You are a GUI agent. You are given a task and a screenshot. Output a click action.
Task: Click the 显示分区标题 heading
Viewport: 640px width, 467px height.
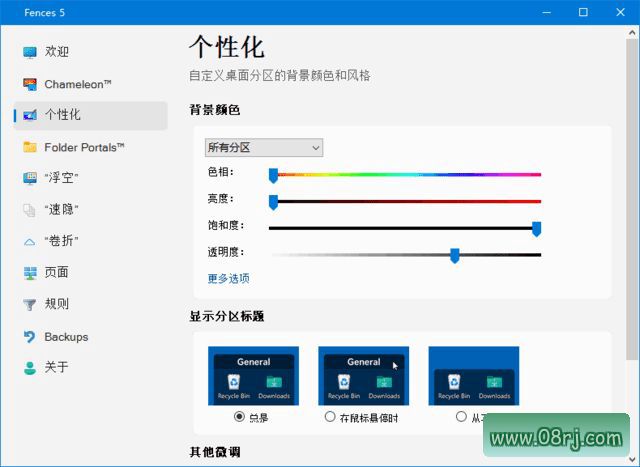click(227, 316)
